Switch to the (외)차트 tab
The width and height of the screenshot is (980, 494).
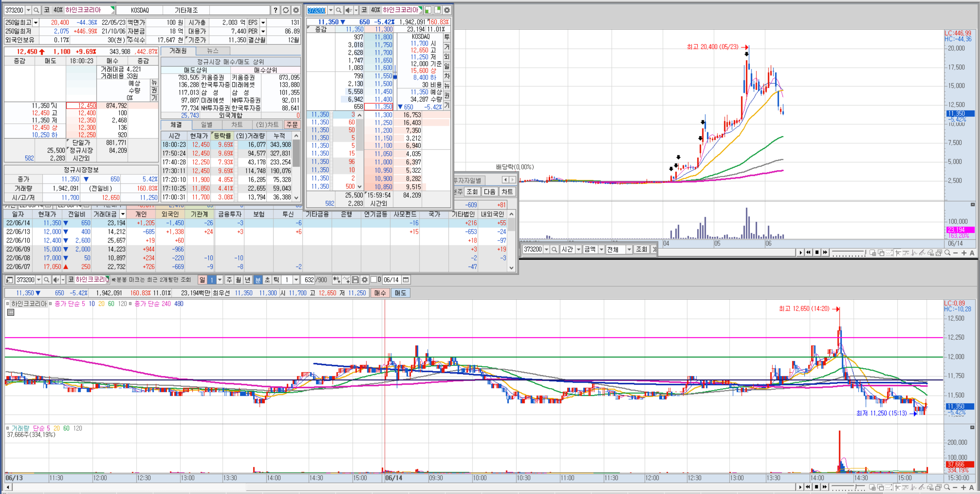click(267, 125)
